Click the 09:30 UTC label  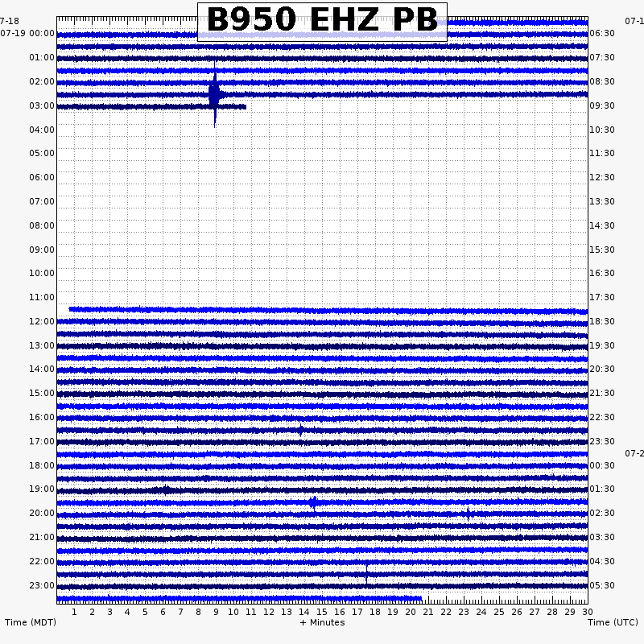[602, 106]
